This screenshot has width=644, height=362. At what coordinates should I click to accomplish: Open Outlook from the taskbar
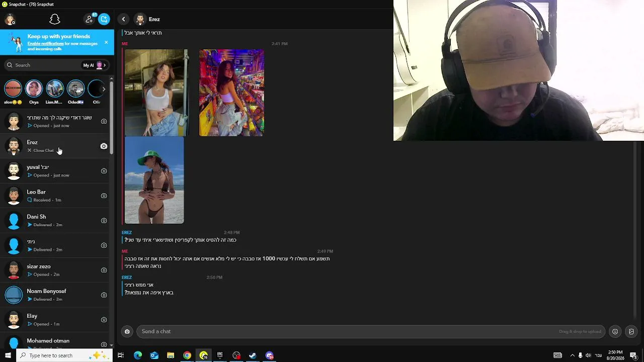(154, 355)
